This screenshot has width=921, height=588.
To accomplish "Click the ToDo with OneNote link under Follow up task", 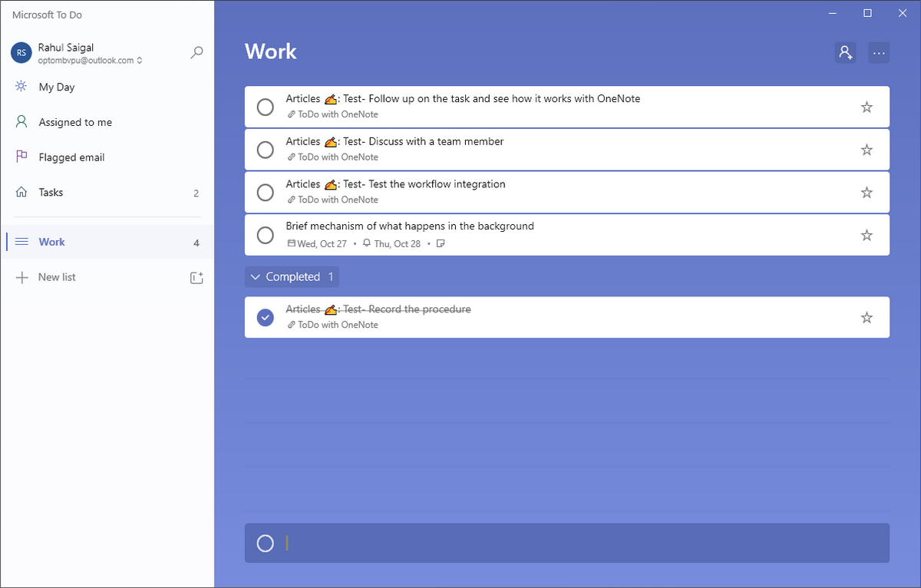I will [338, 114].
